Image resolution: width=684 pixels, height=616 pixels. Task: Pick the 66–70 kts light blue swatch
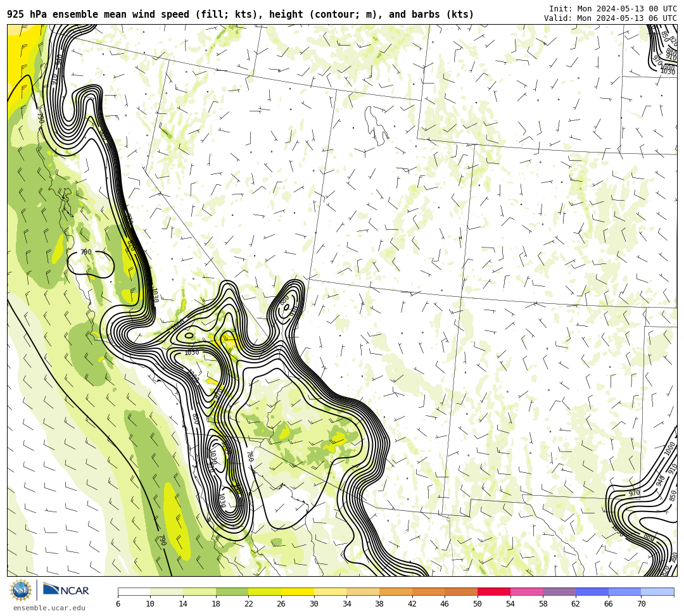[x=624, y=591]
